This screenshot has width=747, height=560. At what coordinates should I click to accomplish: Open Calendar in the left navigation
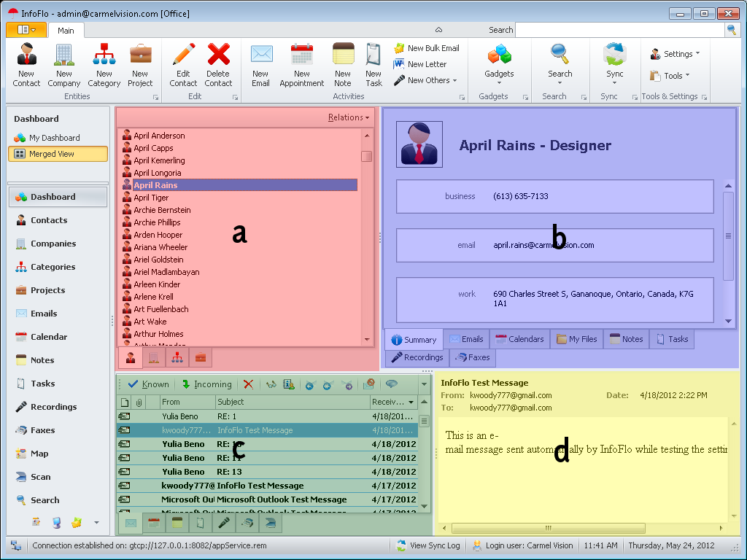pos(49,337)
